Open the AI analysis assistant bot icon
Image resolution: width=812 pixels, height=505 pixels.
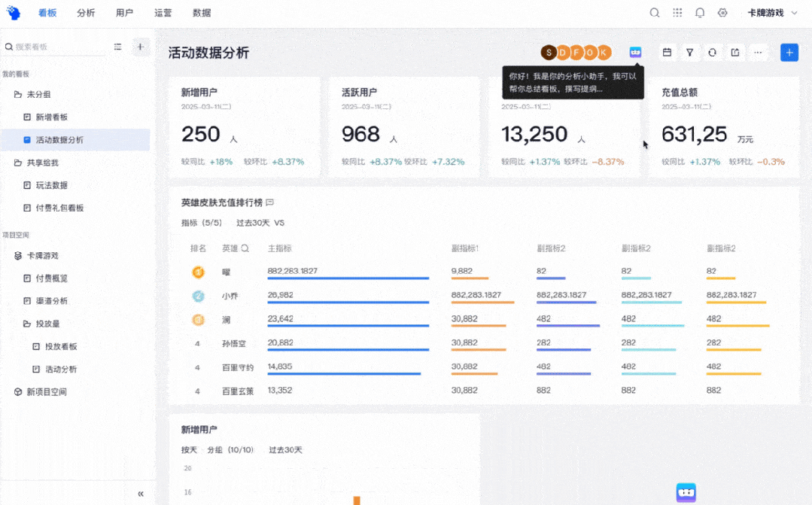635,52
